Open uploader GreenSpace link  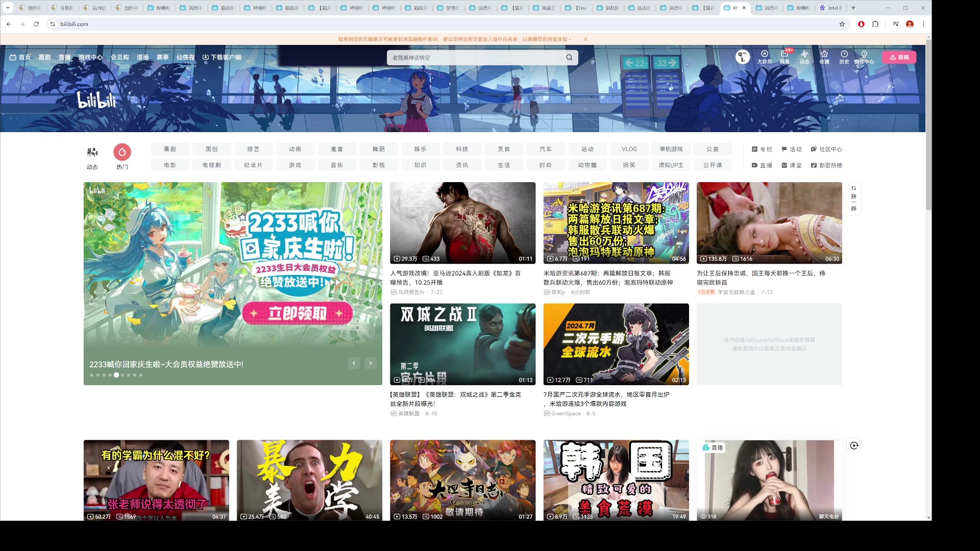[566, 414]
